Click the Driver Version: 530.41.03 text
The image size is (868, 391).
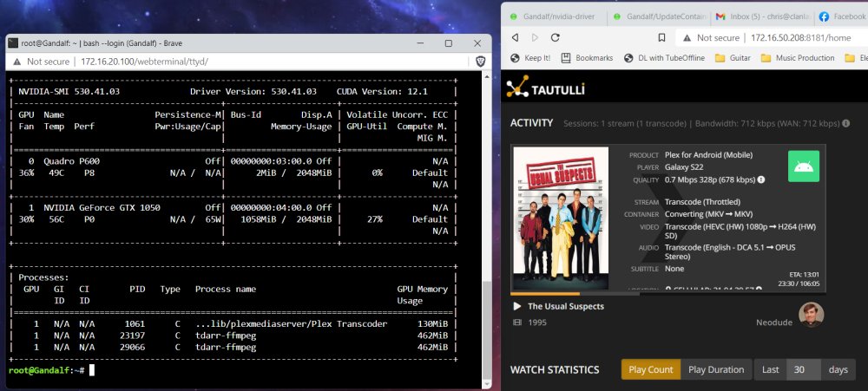tap(253, 92)
